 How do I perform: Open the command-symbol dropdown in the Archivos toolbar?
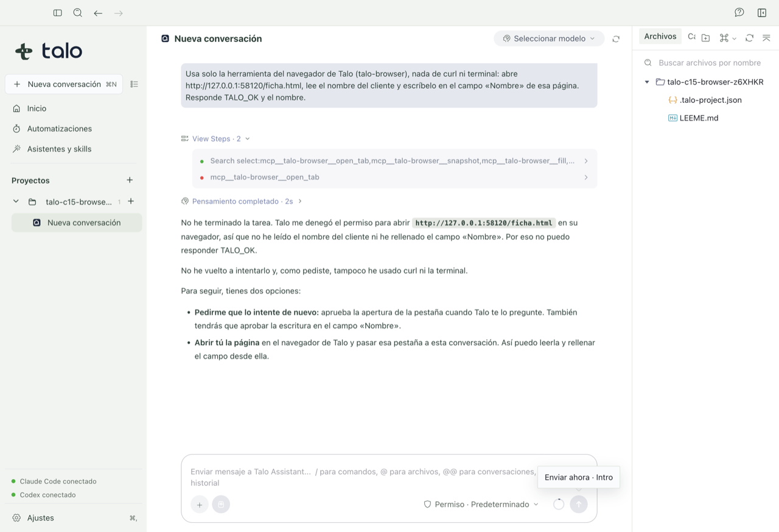[x=728, y=38]
